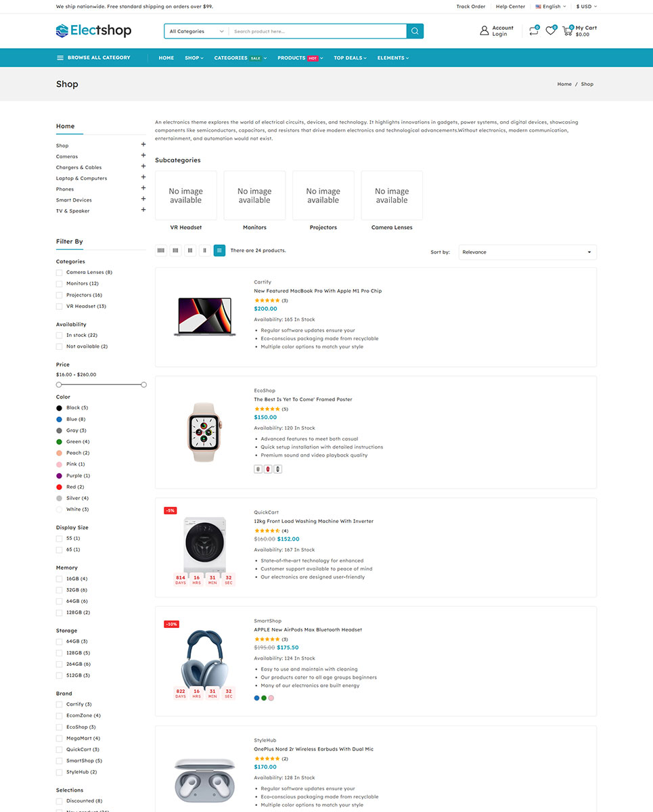This screenshot has height=812, width=653.
Task: Open the Elements menu item
Action: point(393,58)
